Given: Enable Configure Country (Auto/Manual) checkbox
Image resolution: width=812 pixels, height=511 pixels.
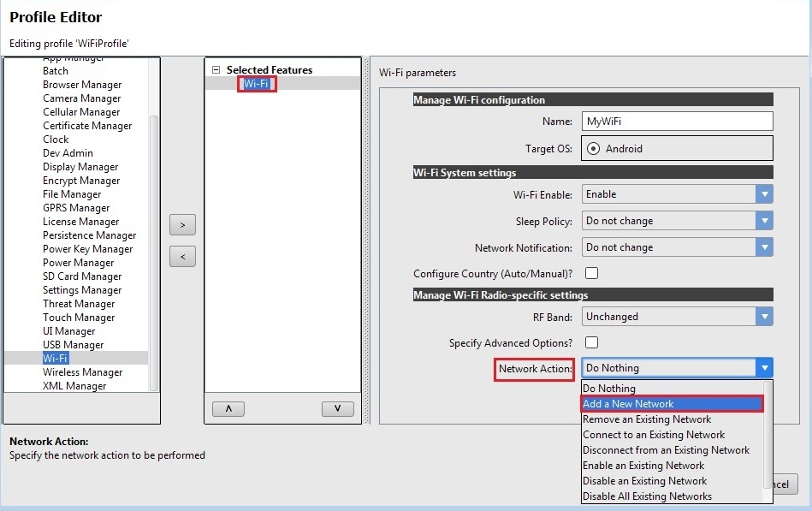Looking at the screenshot, I should point(591,274).
